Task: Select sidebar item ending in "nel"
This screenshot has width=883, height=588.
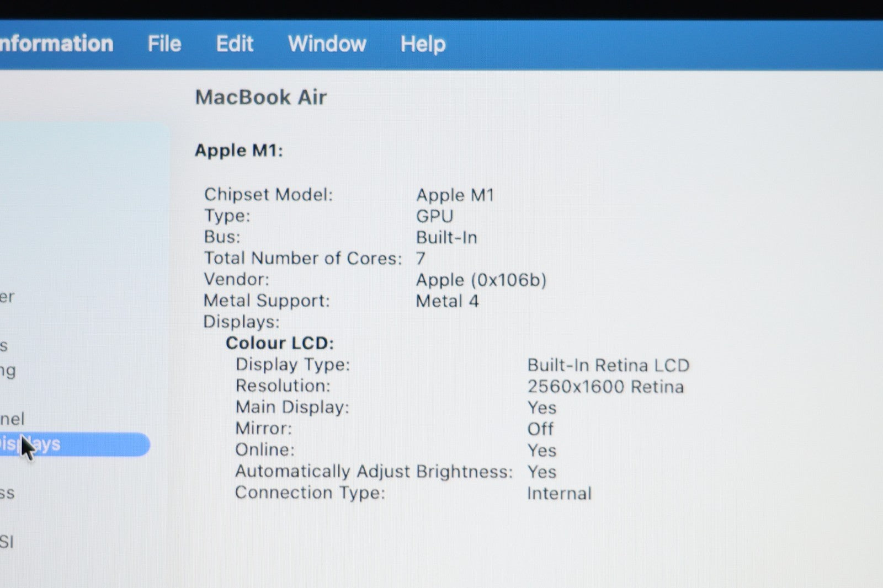Action: pyautogui.click(x=12, y=419)
